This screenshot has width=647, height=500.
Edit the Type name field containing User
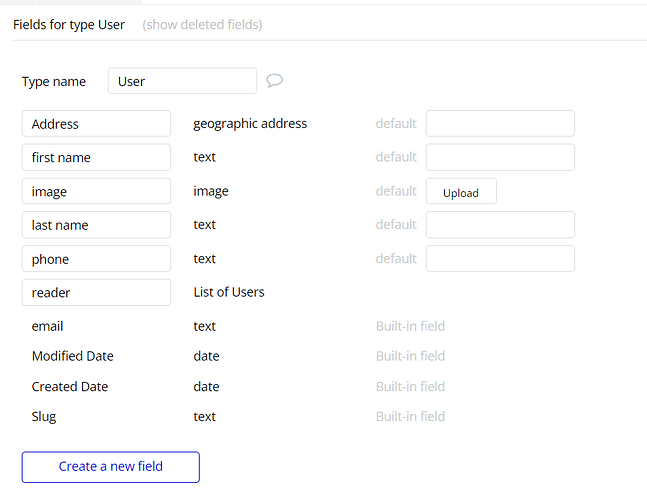(182, 81)
